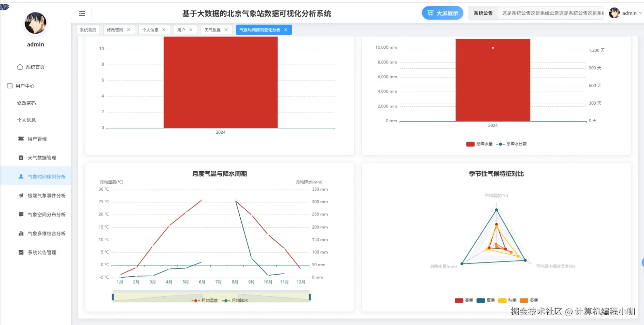The image size is (644, 325).
Task: Toggle the 冬季 radar legend item
Action: click(x=529, y=300)
